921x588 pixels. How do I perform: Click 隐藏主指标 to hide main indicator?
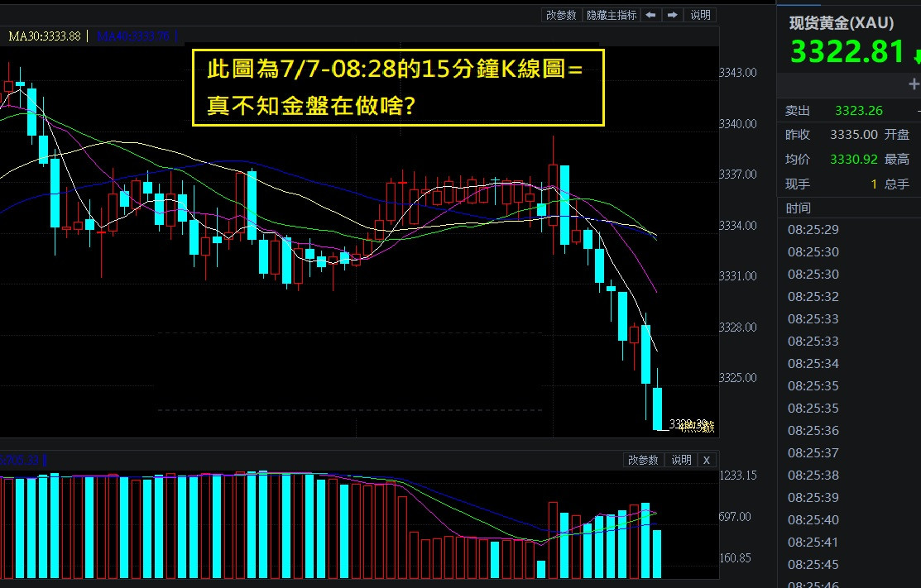tap(612, 15)
